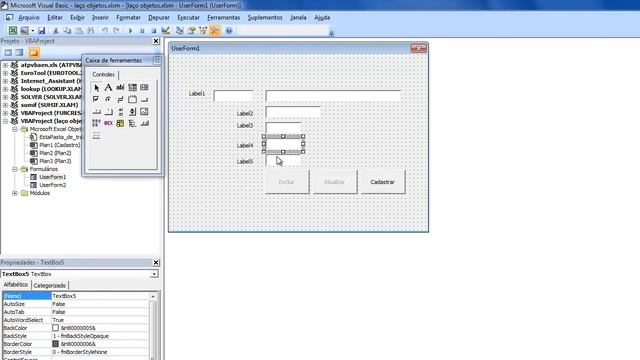
Task: Select the TextBox tool in toolbox
Action: coord(120,87)
